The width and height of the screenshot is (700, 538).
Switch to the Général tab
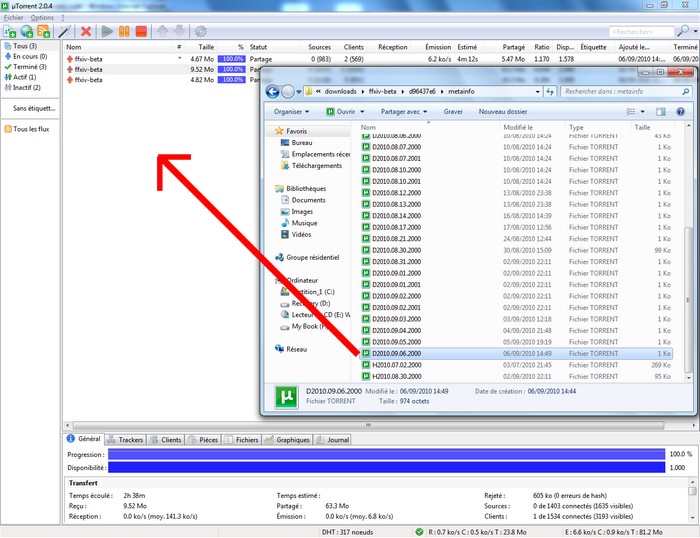[x=84, y=439]
